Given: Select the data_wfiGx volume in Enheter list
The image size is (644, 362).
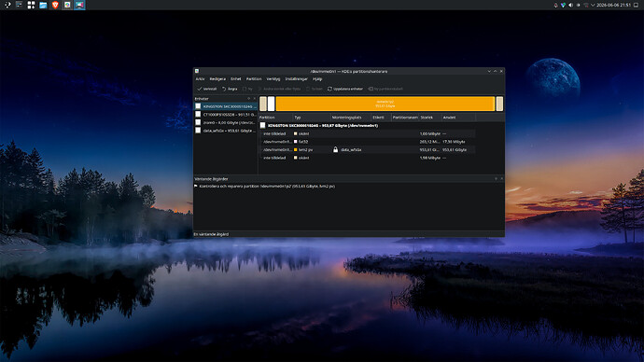Looking at the screenshot, I should 226,131.
